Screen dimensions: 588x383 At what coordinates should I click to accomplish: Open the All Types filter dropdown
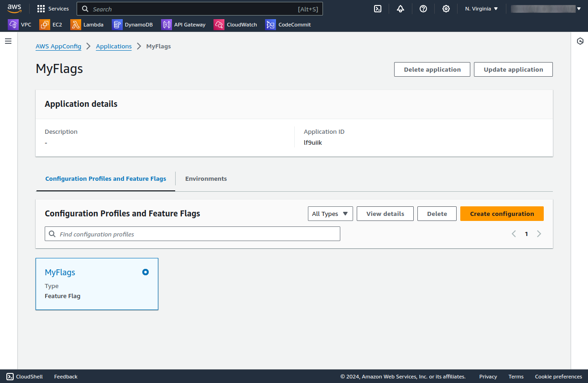tap(330, 214)
